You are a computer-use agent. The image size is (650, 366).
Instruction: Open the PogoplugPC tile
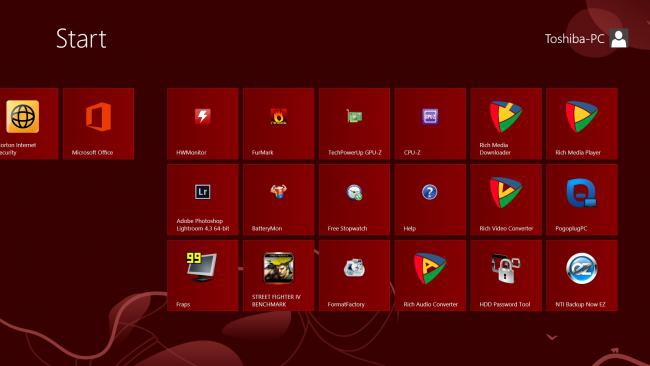click(x=582, y=200)
